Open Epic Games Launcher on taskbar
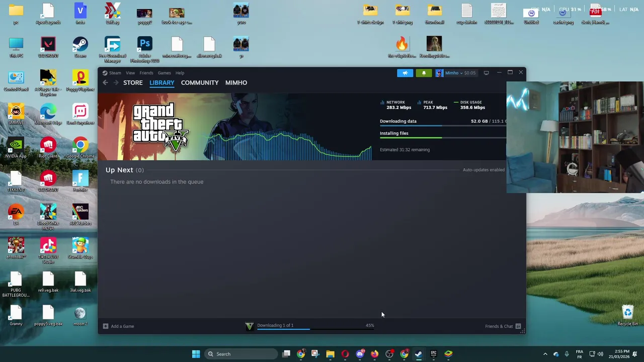Image resolution: width=644 pixels, height=362 pixels. [434, 354]
